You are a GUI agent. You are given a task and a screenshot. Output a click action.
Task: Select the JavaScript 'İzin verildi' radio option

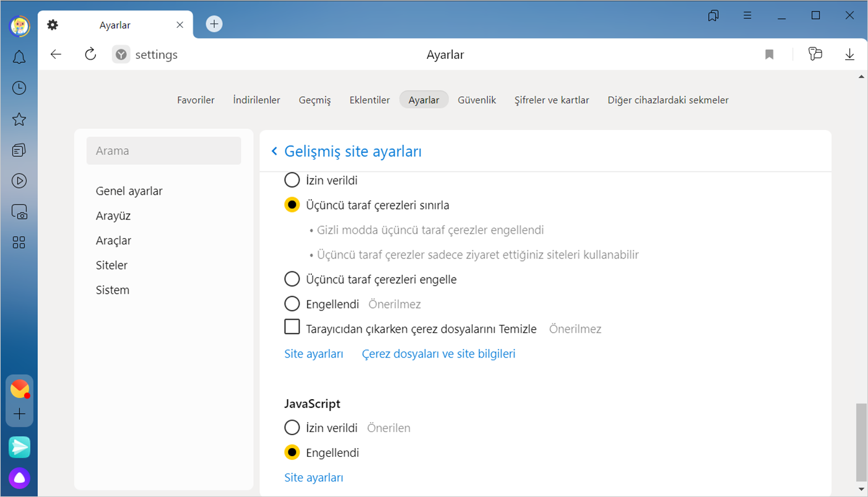pyautogui.click(x=292, y=428)
